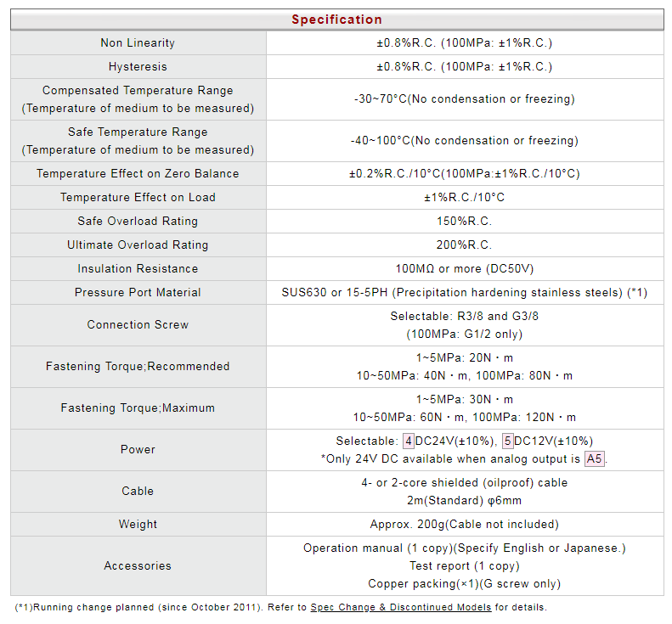Click the Safe Overload Rating label

pos(138,221)
